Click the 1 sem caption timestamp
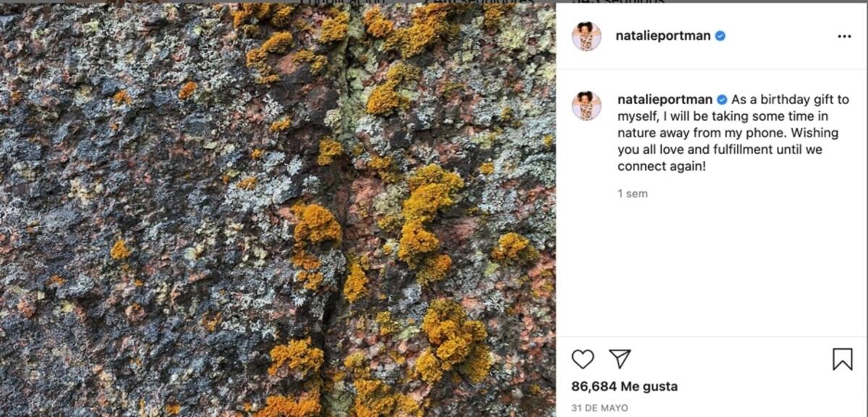The width and height of the screenshot is (868, 417). pos(632,194)
